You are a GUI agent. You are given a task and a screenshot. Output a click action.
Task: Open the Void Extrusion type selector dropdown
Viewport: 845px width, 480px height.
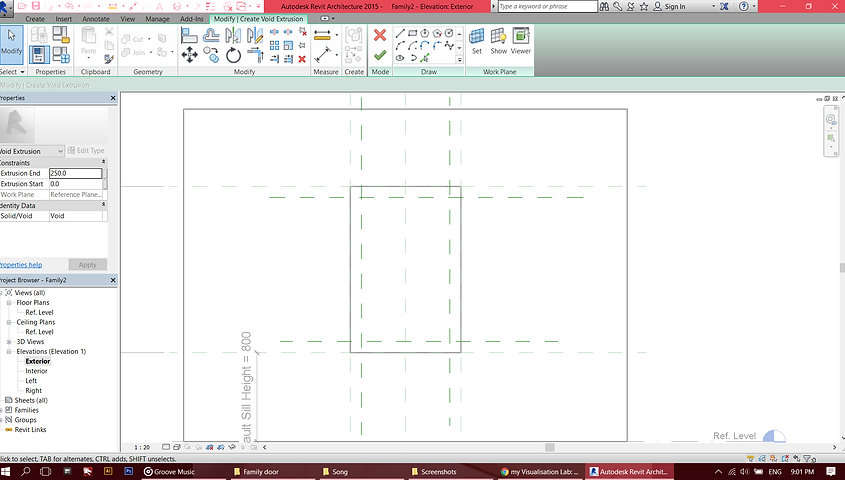coord(31,151)
